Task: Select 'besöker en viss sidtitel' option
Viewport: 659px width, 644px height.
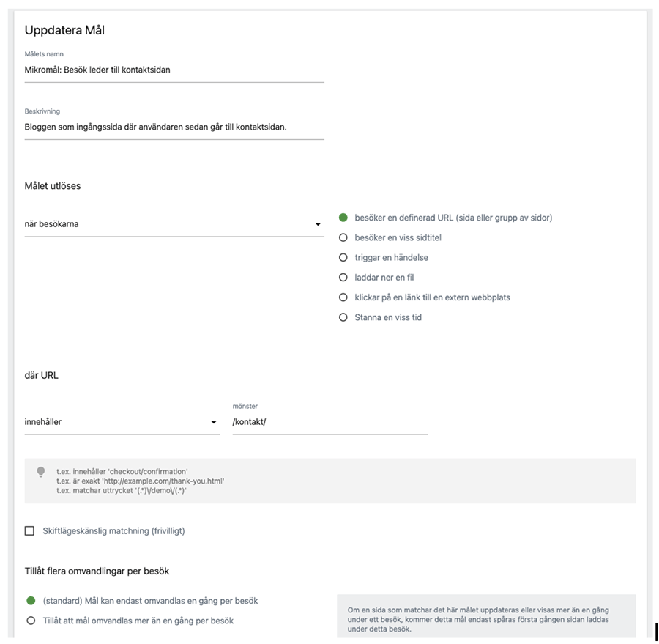Action: [343, 237]
